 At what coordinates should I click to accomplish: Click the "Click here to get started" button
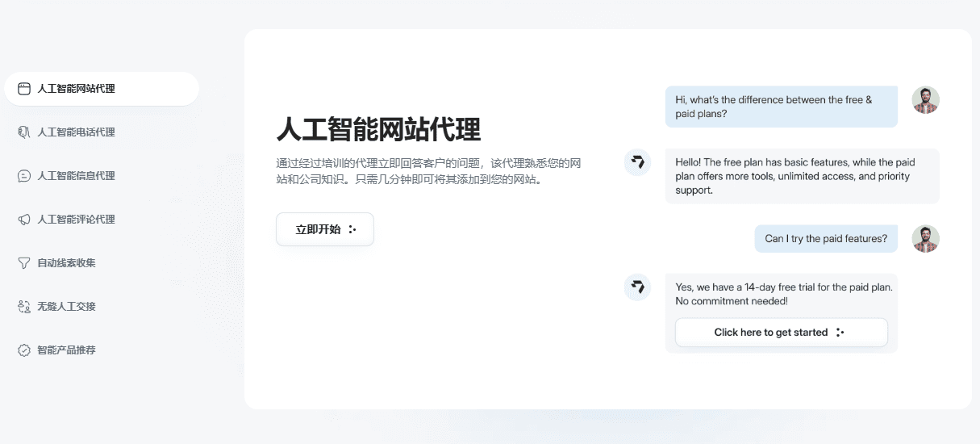tap(782, 333)
